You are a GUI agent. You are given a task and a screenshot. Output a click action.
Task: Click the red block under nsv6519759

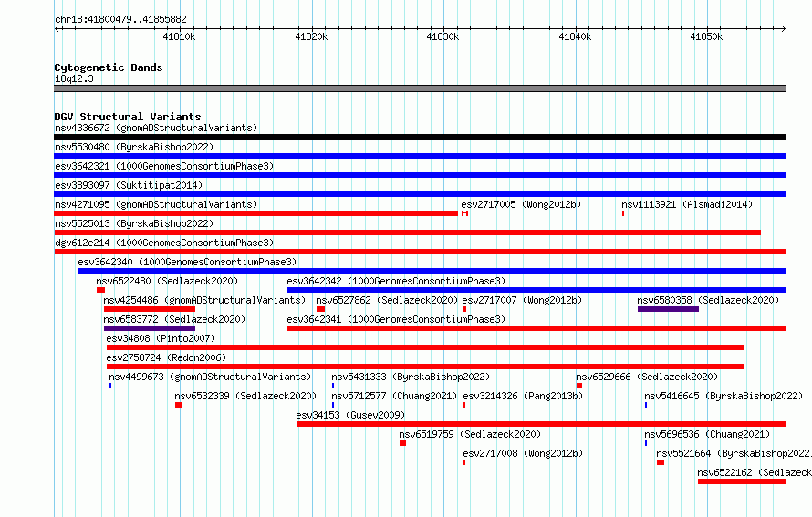402,443
